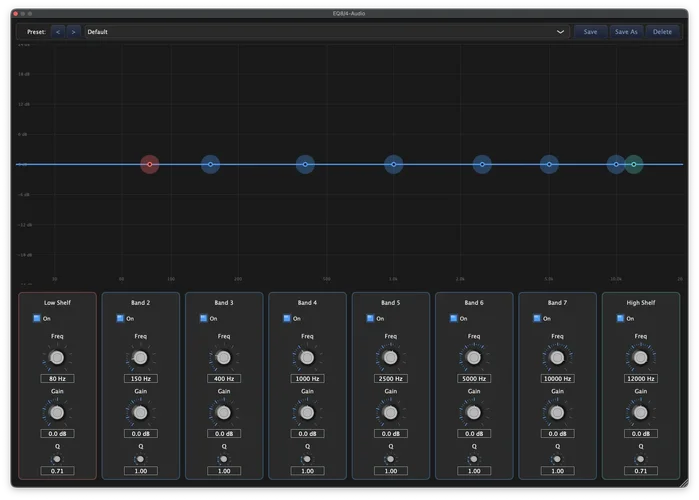Select the Band 5 node at 2500 Hz on graph

[x=482, y=164]
